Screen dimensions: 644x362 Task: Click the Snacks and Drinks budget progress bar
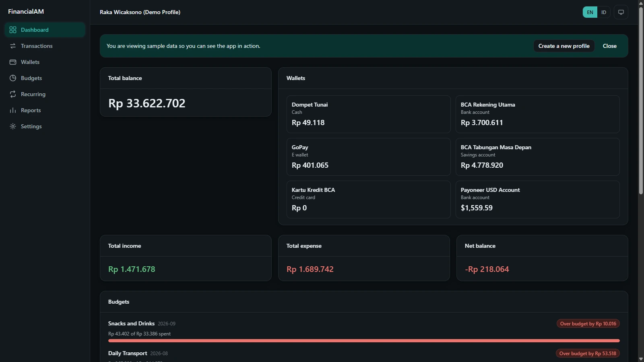click(364, 341)
